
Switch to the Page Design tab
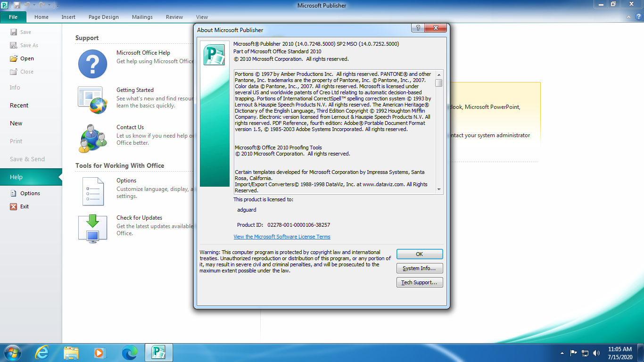(x=104, y=17)
